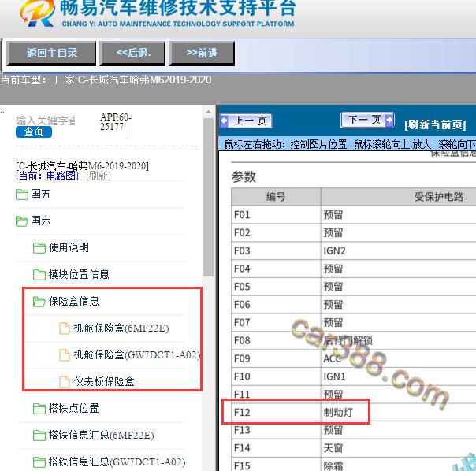The height and width of the screenshot is (471, 476).
Task: Click the F12 fuse number cell
Action: tap(276, 413)
